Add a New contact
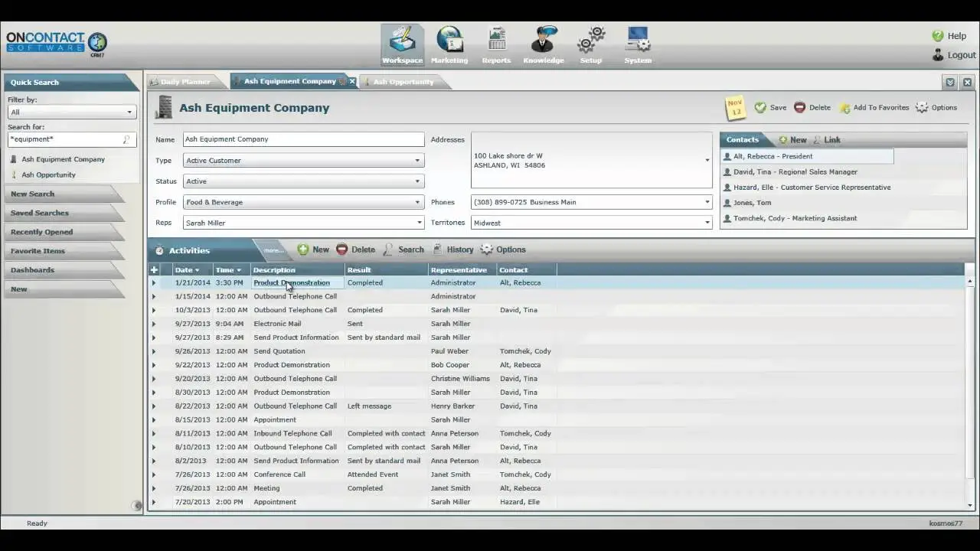This screenshot has height=551, width=980. (x=792, y=140)
